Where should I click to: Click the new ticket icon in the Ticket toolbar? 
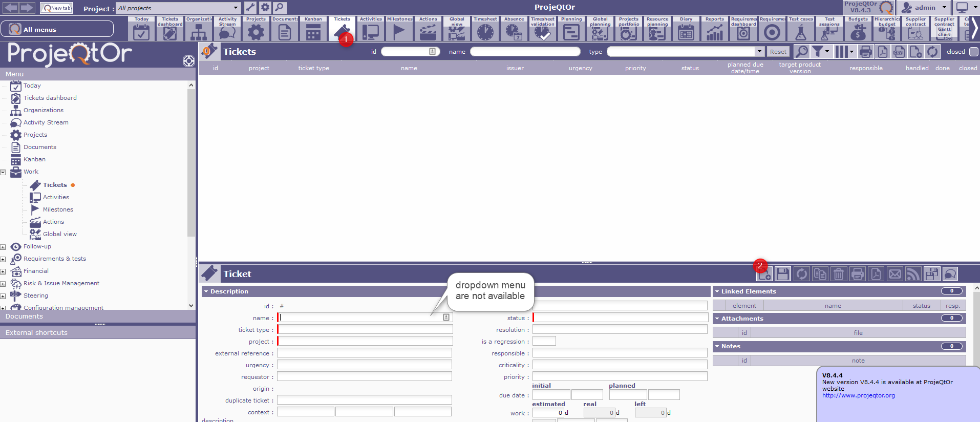[x=764, y=275]
